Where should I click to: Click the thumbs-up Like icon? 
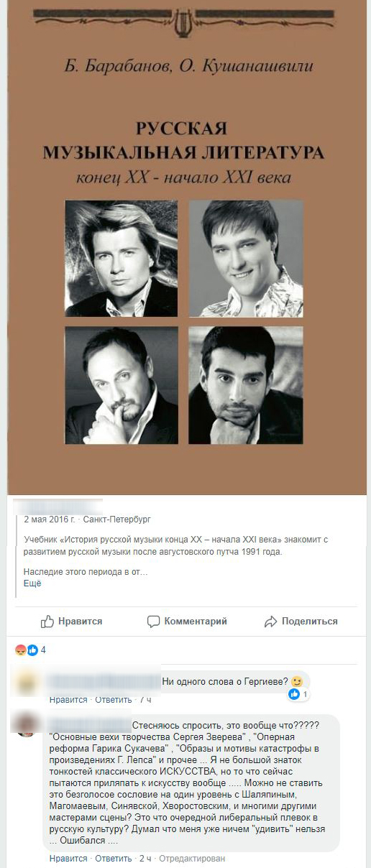click(47, 621)
